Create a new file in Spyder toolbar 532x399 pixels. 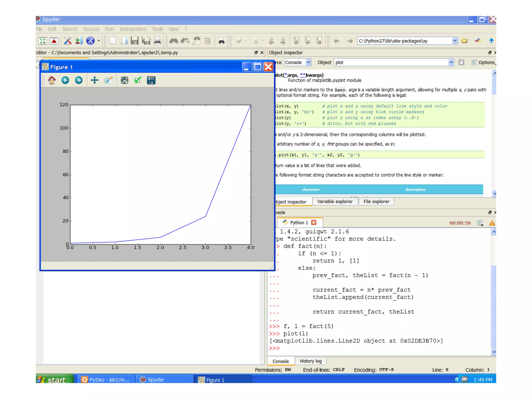click(112, 41)
